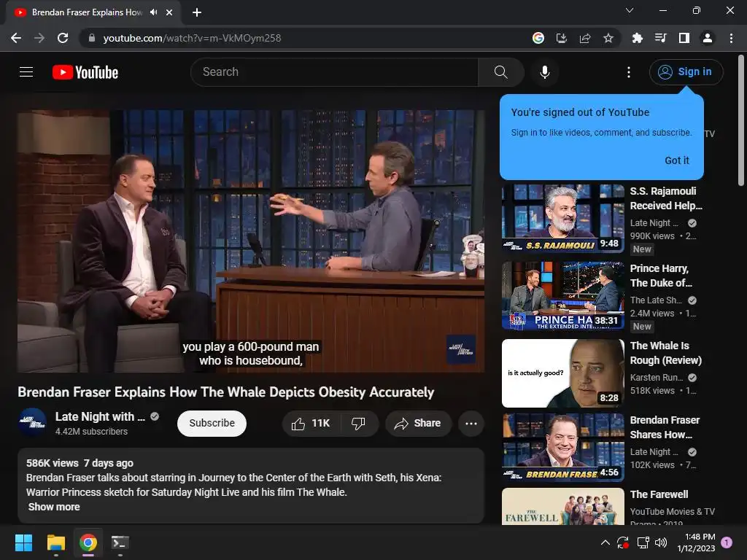
Task: Open the Chrome profile icon
Action: tap(708, 38)
